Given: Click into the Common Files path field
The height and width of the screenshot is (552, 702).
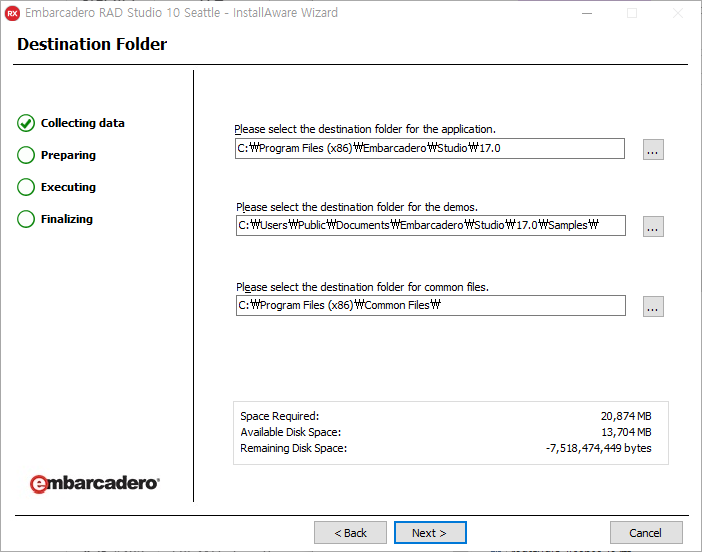Looking at the screenshot, I should pyautogui.click(x=429, y=306).
